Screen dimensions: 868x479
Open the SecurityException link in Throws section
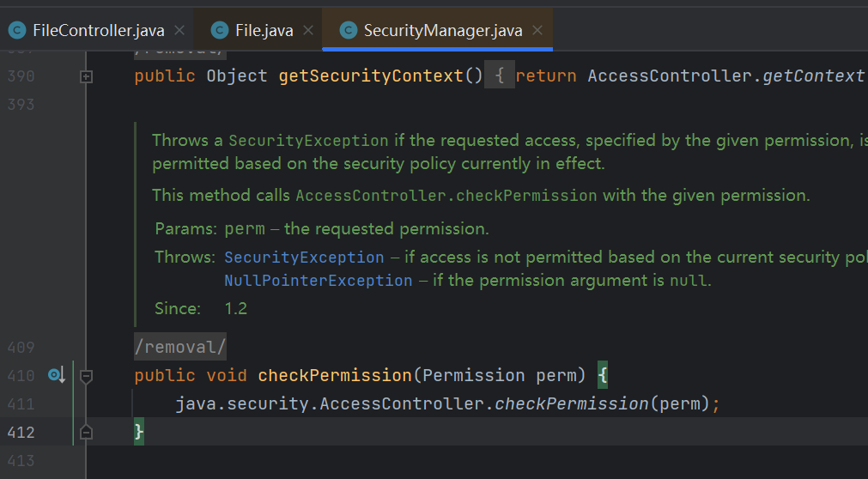point(304,258)
